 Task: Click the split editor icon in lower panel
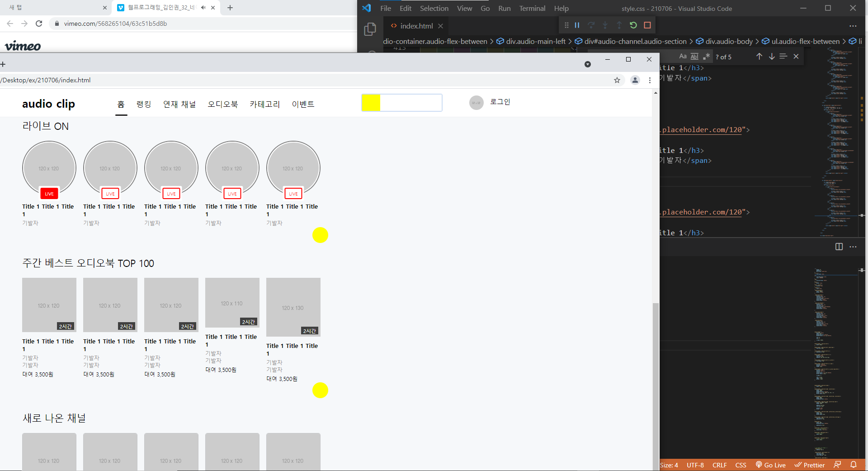(839, 247)
